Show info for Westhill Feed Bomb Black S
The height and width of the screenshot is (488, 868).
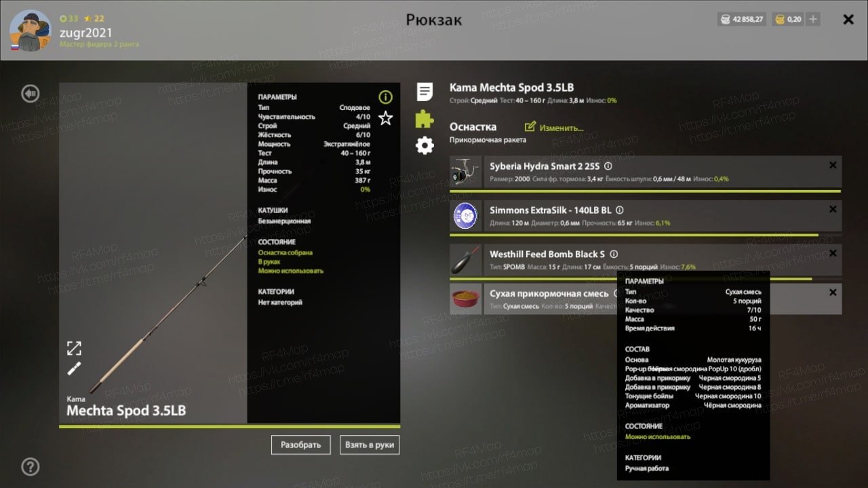tap(614, 254)
